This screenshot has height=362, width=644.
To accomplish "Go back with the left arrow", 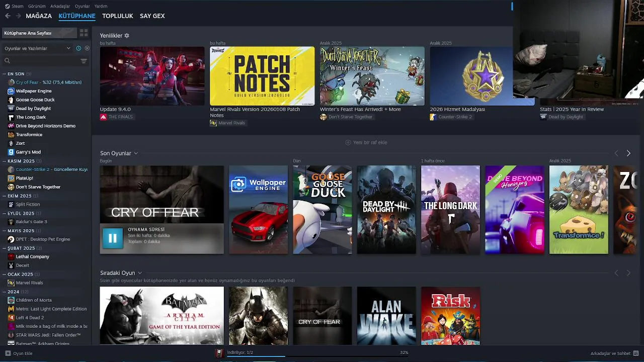I will coord(8,16).
